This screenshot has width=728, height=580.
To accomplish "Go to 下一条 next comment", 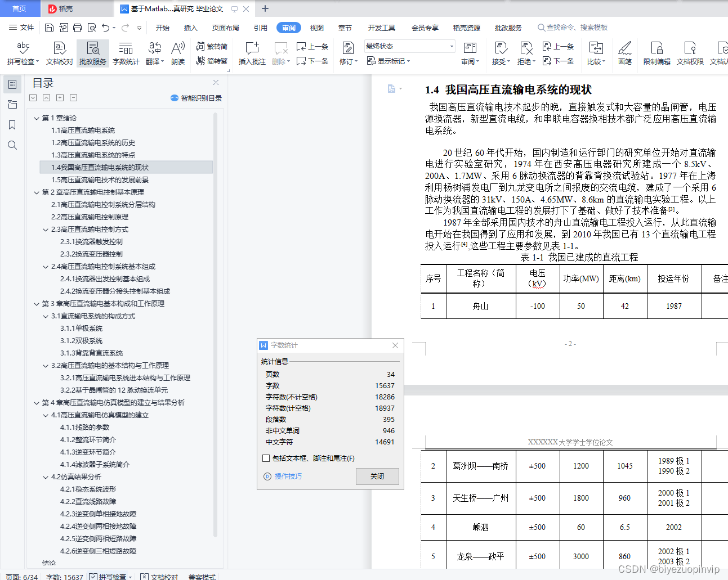I will tap(312, 61).
